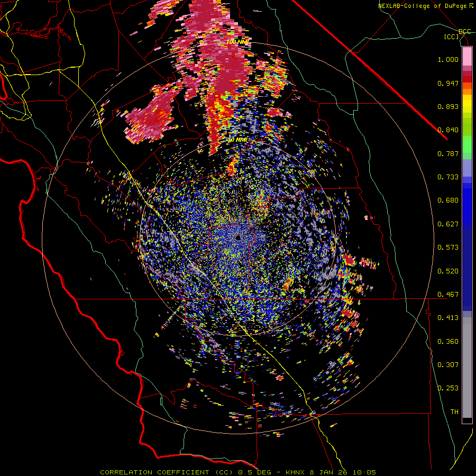Pick the gray swatch on color bar
476x476 pixels.
pos(467,368)
